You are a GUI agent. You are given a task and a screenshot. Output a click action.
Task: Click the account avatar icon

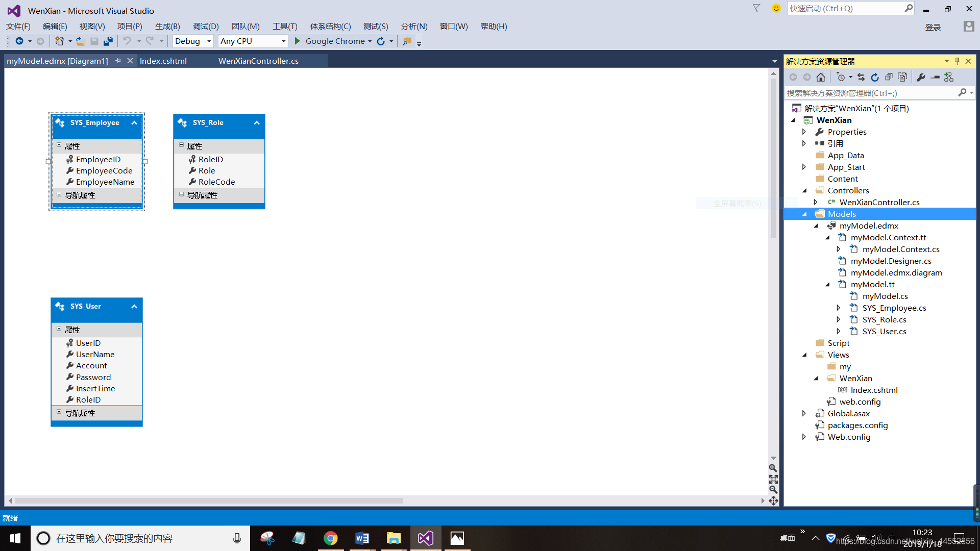pos(968,27)
